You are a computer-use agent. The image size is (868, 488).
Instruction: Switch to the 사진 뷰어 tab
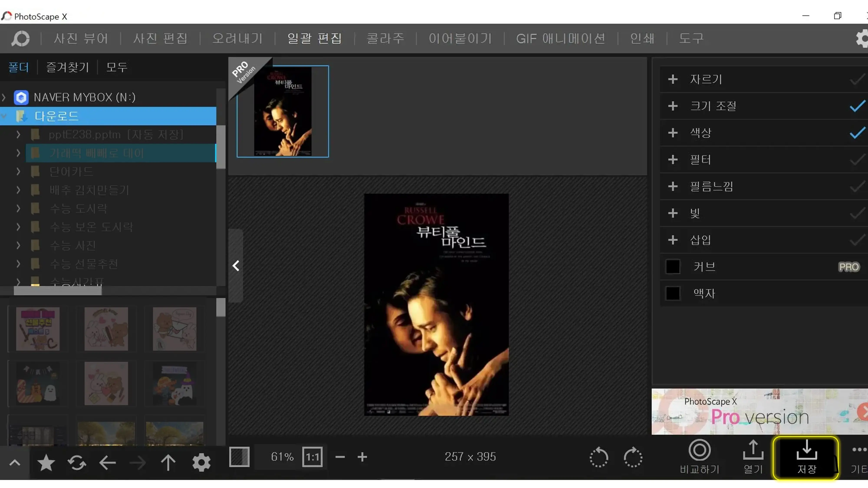tap(81, 38)
